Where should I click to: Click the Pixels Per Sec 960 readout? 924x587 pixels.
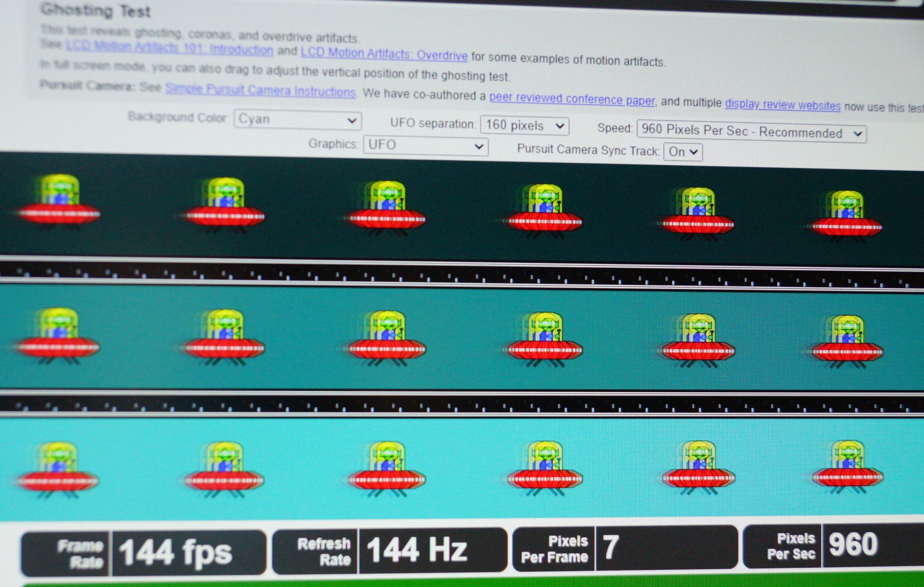tap(853, 545)
